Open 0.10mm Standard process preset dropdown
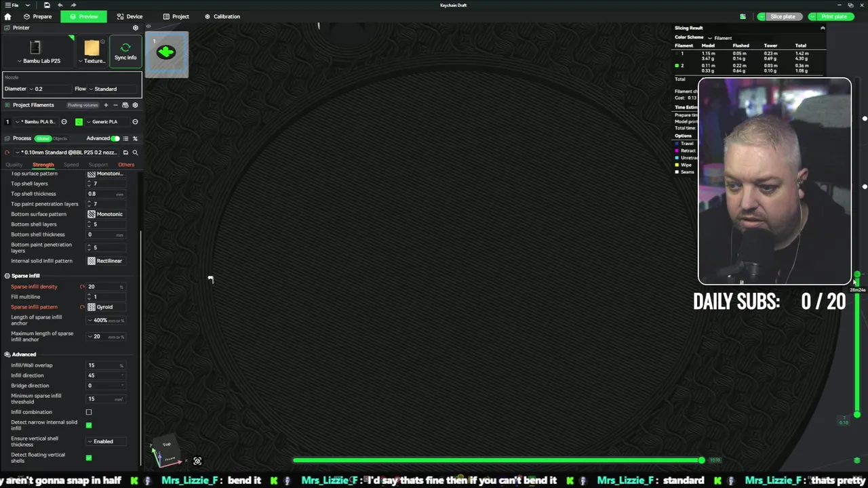The width and height of the screenshot is (868, 488). click(66, 152)
